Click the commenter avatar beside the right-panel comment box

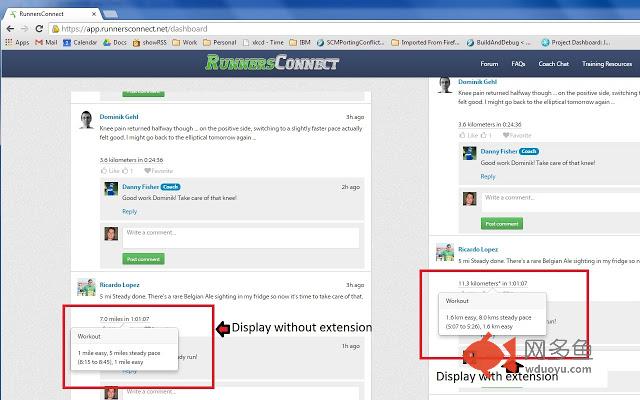(469, 199)
